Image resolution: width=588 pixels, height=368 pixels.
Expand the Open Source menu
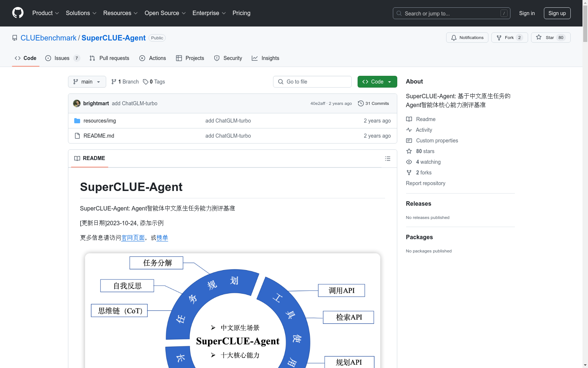click(165, 13)
